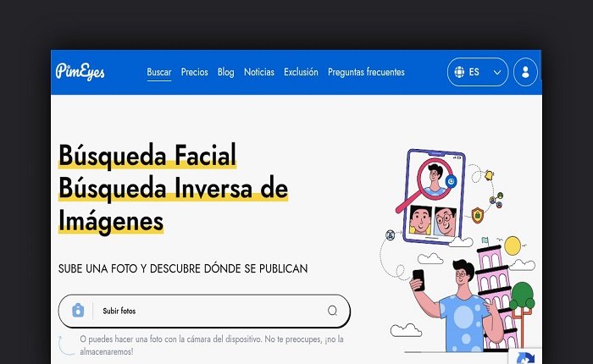
Task: Click the "Búsqueda Facial" heading
Action: (x=147, y=155)
